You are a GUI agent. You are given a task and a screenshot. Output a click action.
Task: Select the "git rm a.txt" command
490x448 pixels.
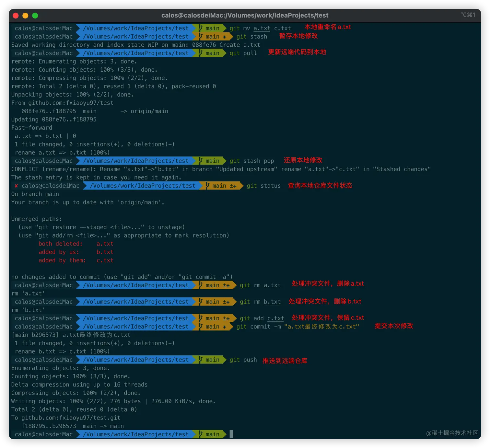pos(260,285)
